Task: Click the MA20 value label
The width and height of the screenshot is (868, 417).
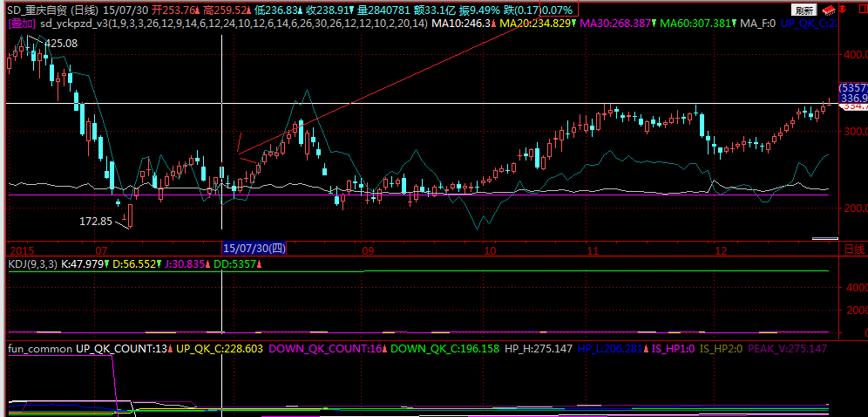Action: click(x=539, y=24)
